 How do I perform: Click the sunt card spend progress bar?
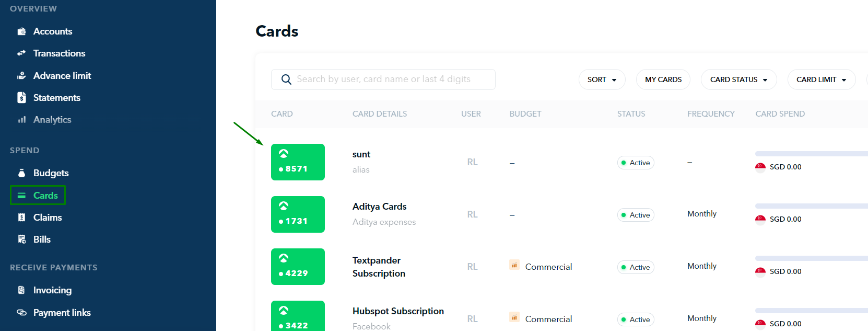[x=811, y=154]
